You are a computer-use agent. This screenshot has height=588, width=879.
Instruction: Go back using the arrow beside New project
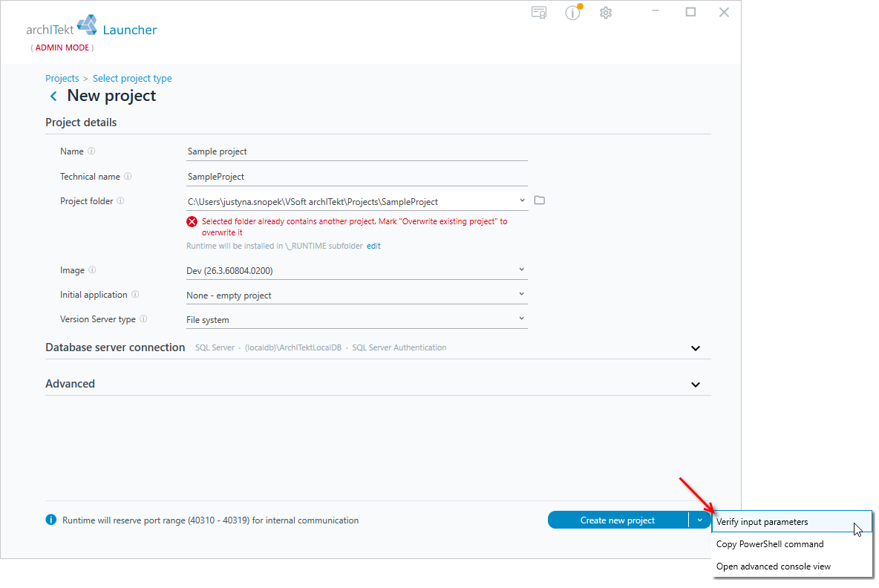pyautogui.click(x=53, y=97)
